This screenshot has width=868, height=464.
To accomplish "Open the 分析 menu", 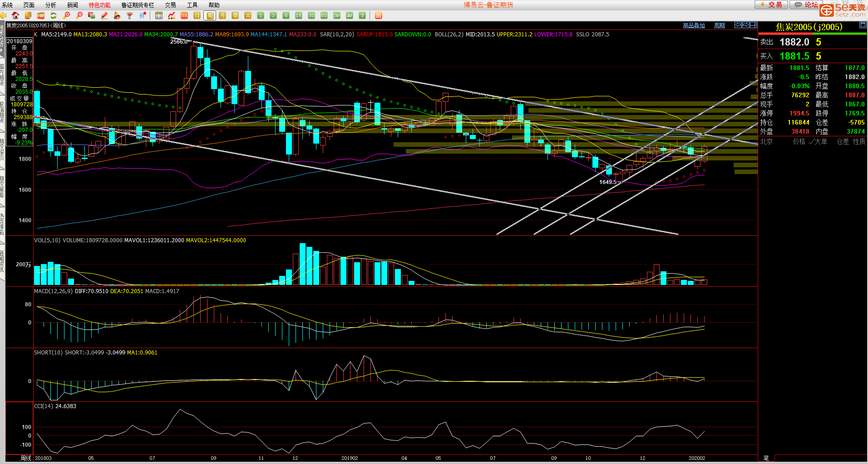I will click(x=50, y=5).
